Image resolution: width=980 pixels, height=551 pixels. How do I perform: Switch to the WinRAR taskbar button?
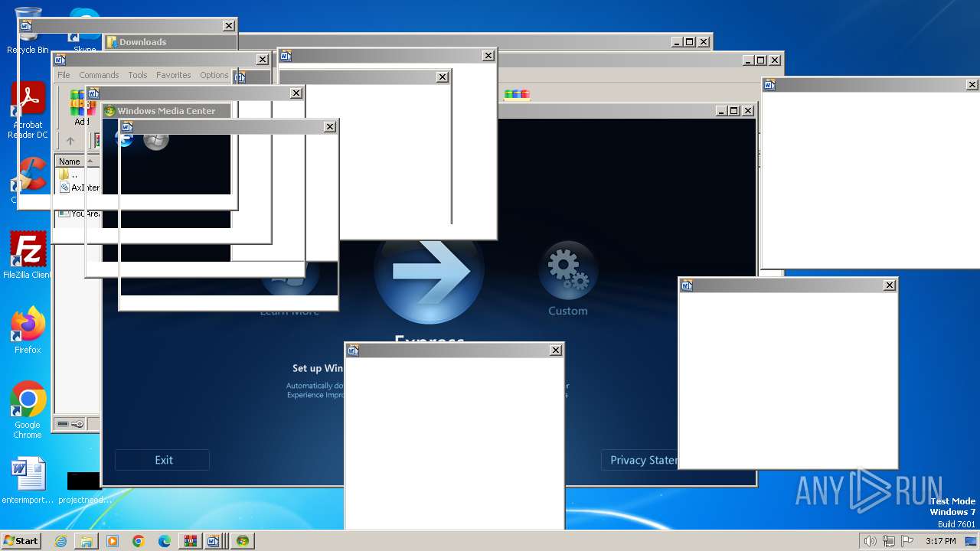click(190, 541)
